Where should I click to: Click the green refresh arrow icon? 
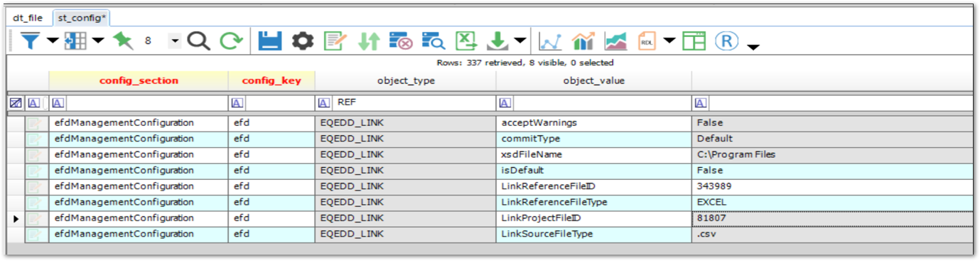(x=231, y=41)
